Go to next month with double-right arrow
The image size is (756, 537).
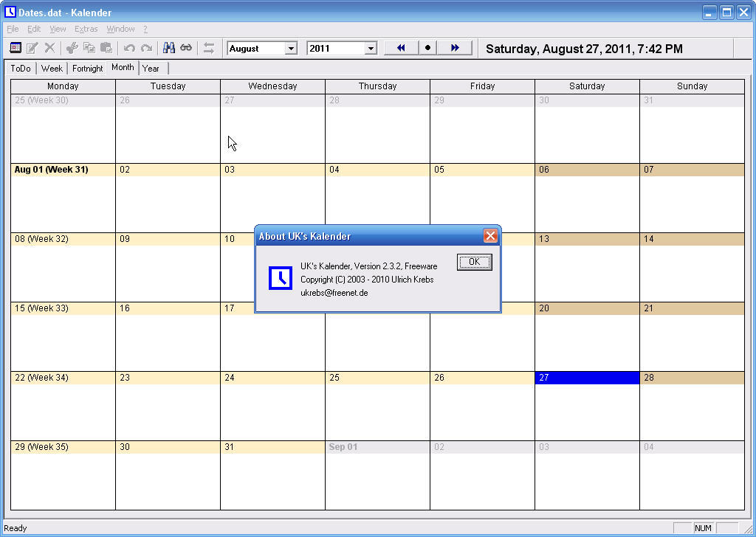click(x=455, y=48)
